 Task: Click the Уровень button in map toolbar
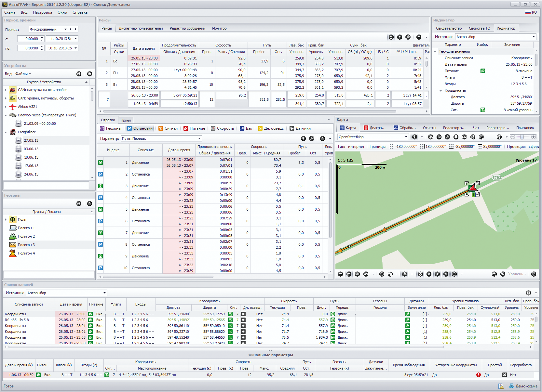tap(517, 274)
